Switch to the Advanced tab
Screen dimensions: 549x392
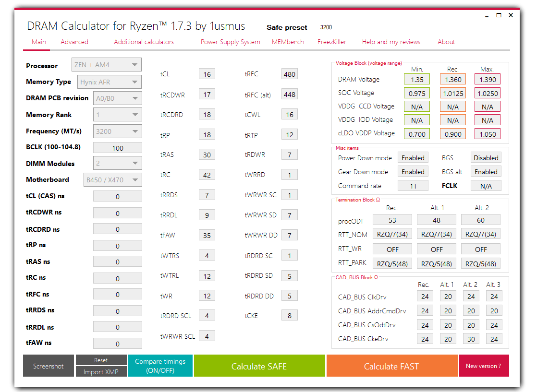[74, 42]
